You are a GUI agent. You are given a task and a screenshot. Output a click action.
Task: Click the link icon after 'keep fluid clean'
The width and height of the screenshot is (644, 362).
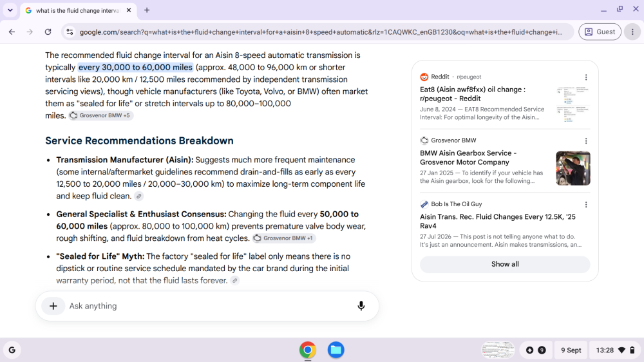139,196
